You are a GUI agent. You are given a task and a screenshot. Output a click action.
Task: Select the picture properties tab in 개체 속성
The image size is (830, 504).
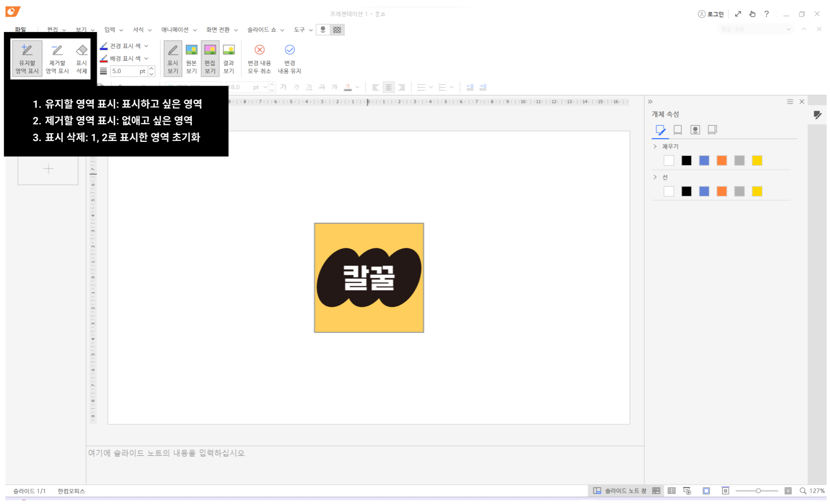695,130
